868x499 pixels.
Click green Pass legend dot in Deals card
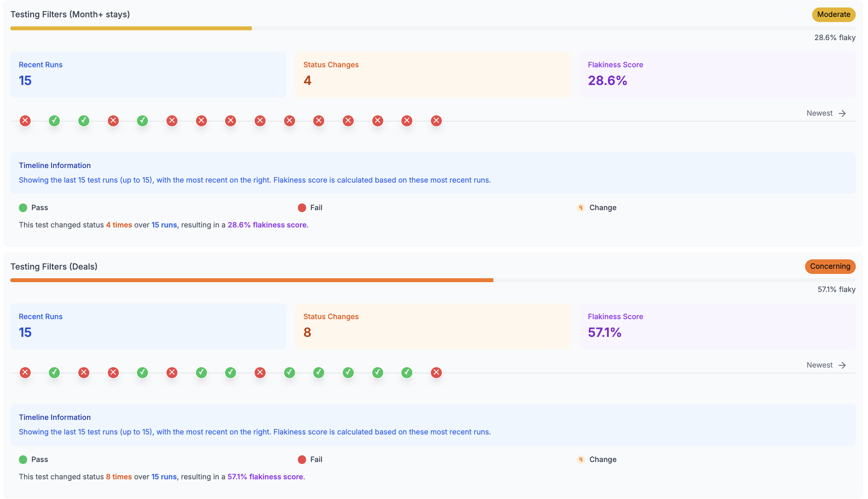click(23, 460)
